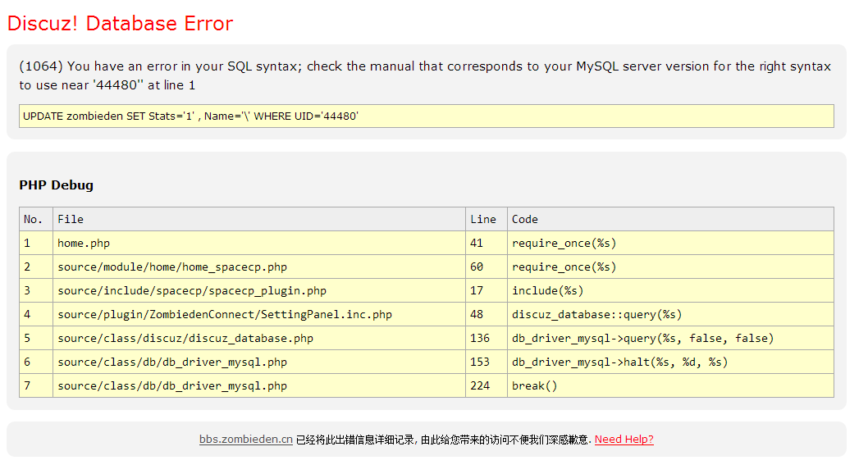Click the db_driver_mysql->halt code cell
The image size is (868, 474).
tap(670, 362)
